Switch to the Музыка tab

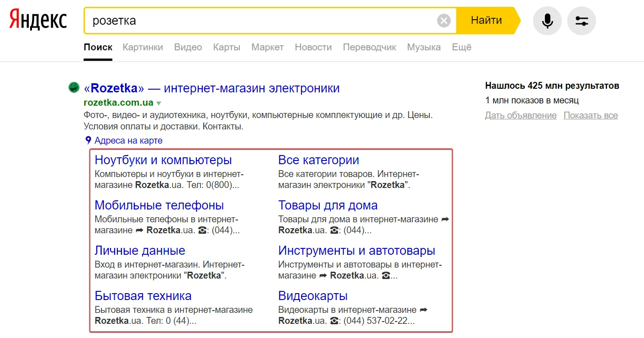tap(424, 47)
